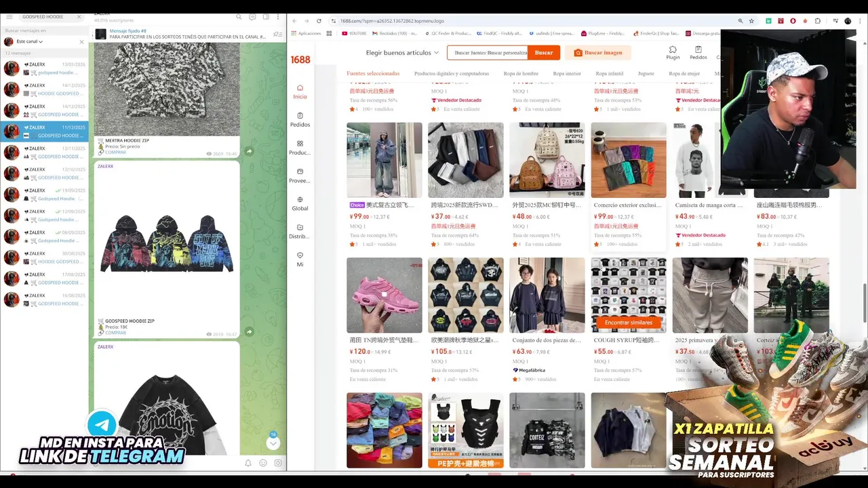868x488 pixels.
Task: Open Mi account in 1688 sidebar
Action: (x=300, y=260)
